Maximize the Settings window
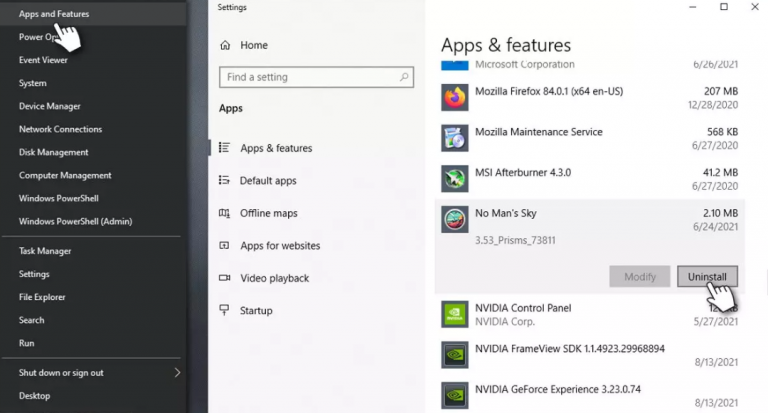 [x=724, y=7]
